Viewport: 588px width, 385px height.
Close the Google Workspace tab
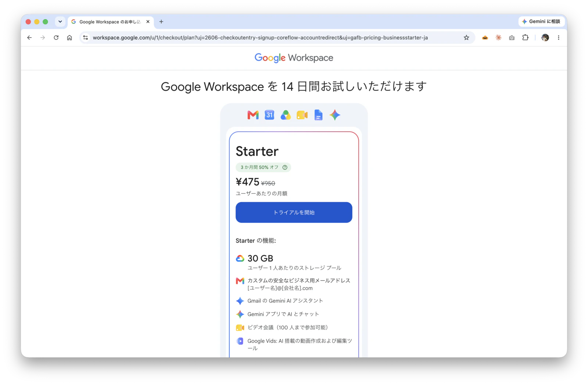(x=148, y=22)
